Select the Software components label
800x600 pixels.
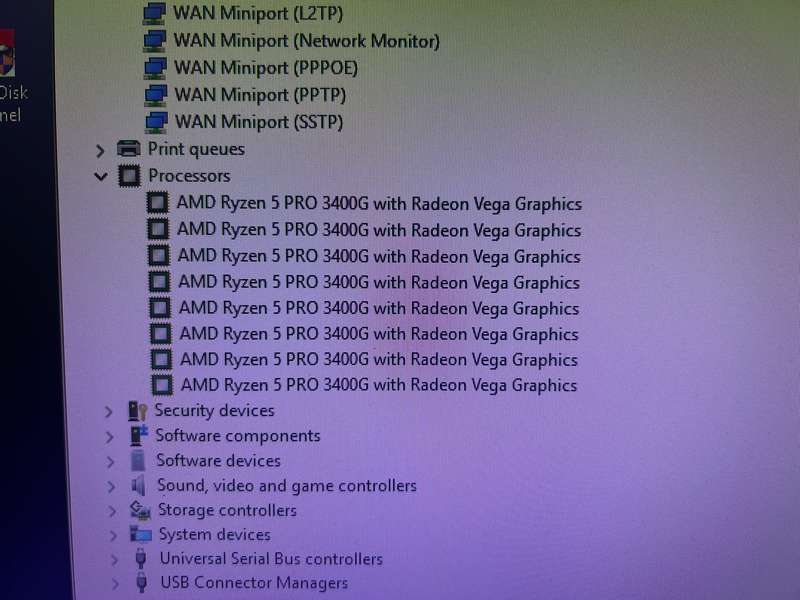coord(238,436)
